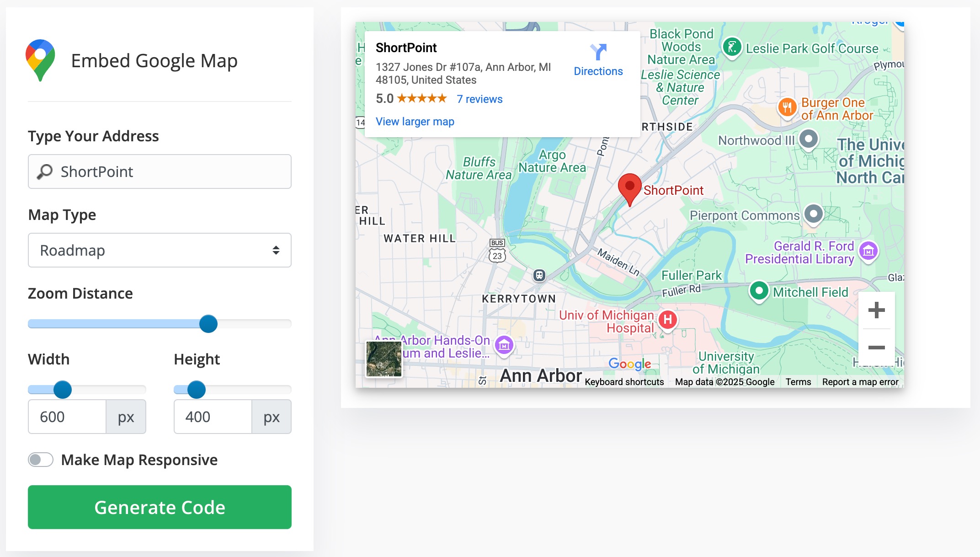Switch to satellite view using the thumbnail
This screenshot has height=557, width=980.
[384, 359]
